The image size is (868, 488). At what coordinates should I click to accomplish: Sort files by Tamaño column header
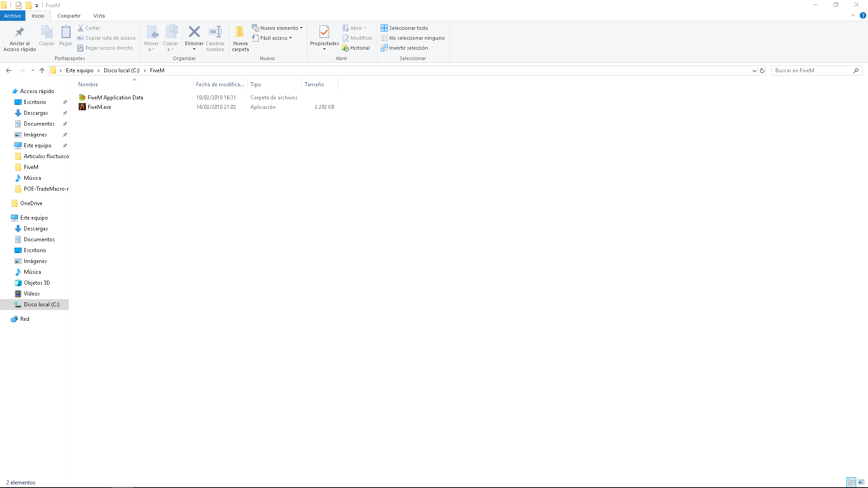pos(314,84)
